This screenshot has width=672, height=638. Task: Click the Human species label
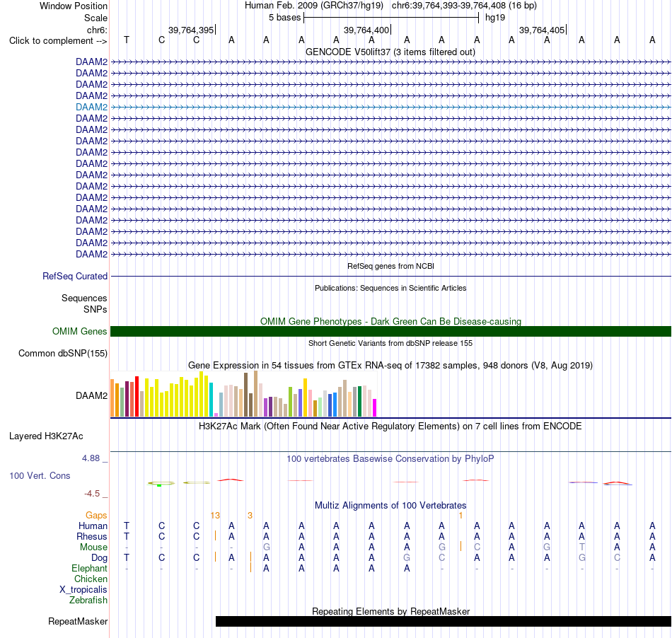[93, 526]
